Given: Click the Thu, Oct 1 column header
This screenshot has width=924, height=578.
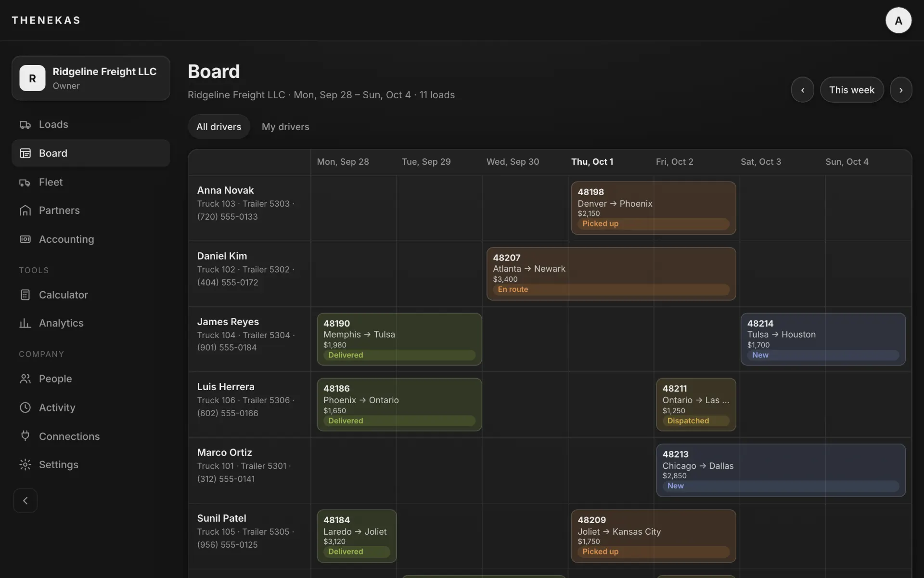Looking at the screenshot, I should [592, 162].
